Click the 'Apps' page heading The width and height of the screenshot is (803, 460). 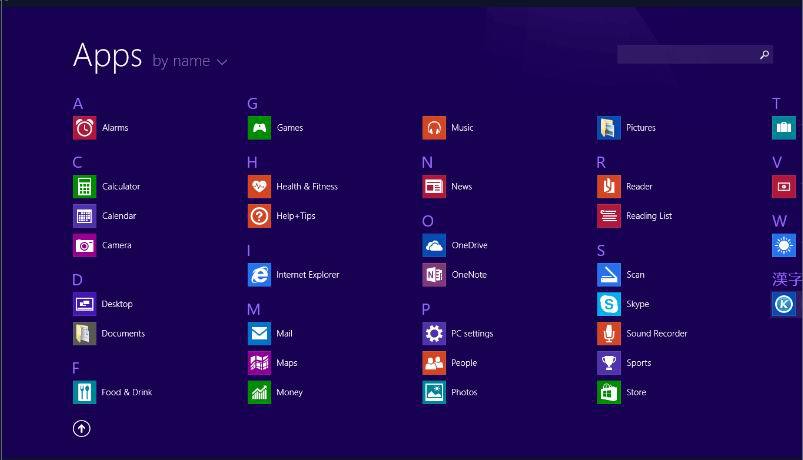(108, 56)
